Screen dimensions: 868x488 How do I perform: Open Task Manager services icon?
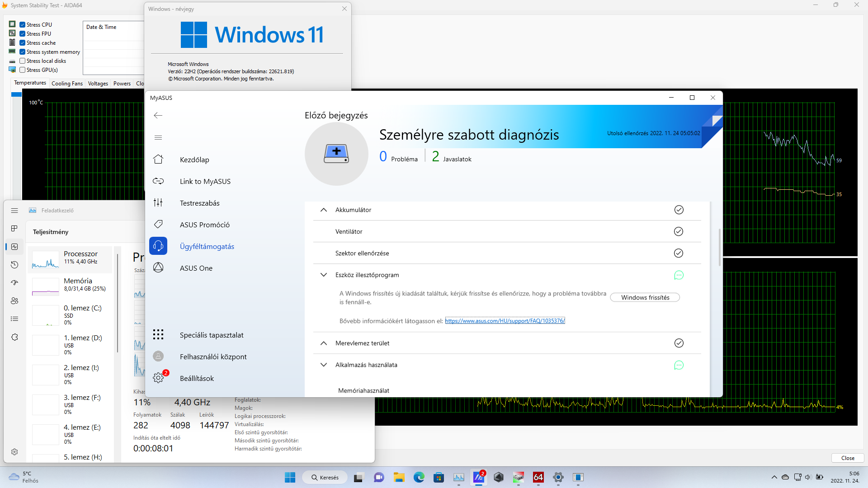pos(14,337)
